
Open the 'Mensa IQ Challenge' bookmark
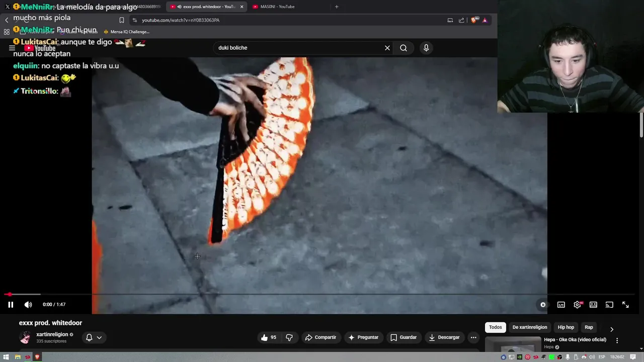point(126,32)
